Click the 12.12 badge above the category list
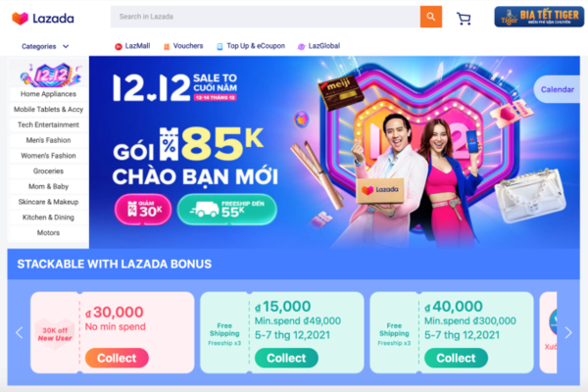 [51, 74]
